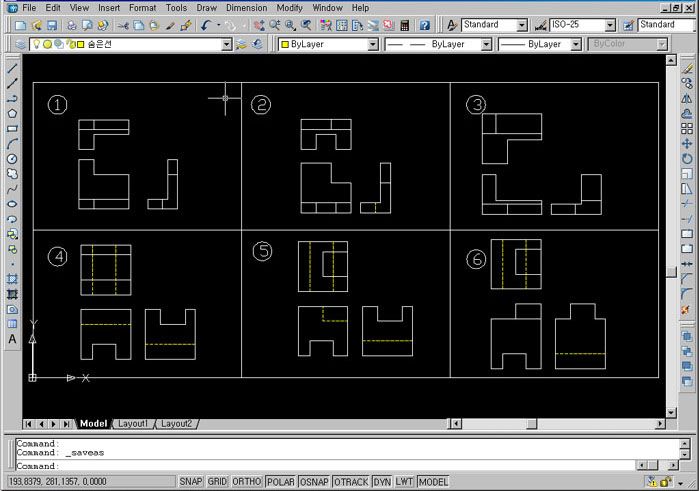Select the Spline draw tool
The image size is (700, 491).
12,189
